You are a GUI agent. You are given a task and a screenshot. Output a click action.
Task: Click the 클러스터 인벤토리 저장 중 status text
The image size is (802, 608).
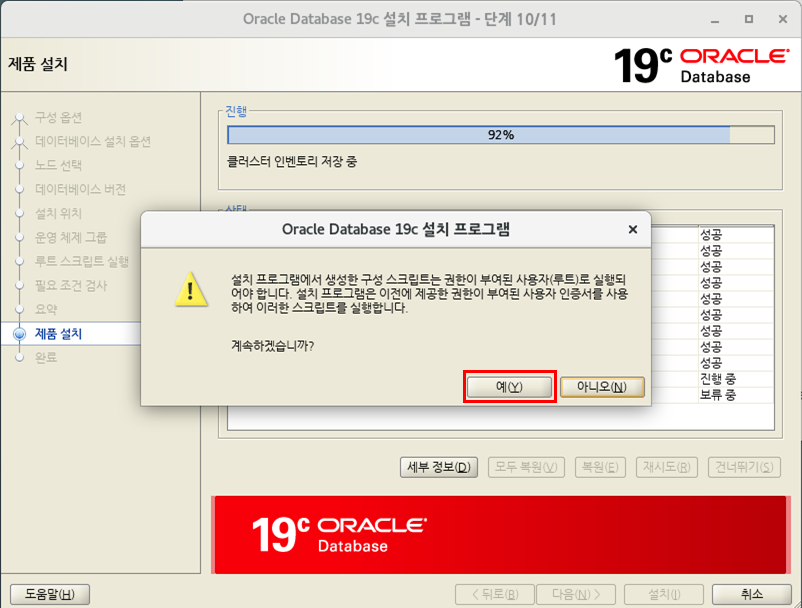click(x=292, y=162)
